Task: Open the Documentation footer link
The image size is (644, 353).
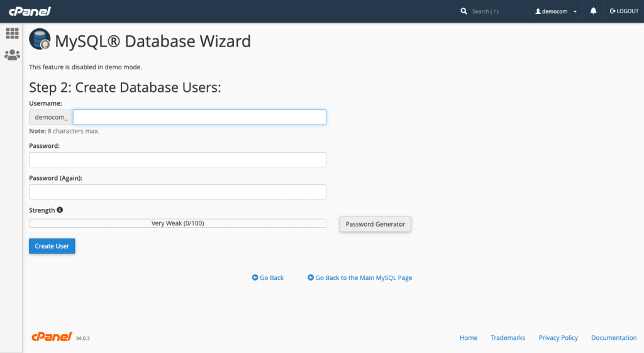Action: [614, 338]
